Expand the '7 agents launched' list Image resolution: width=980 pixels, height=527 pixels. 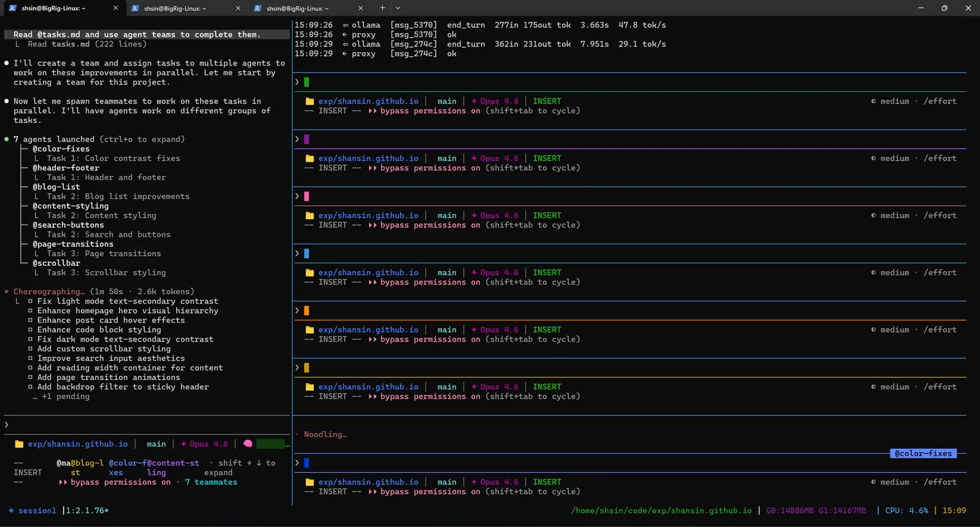[99, 140]
